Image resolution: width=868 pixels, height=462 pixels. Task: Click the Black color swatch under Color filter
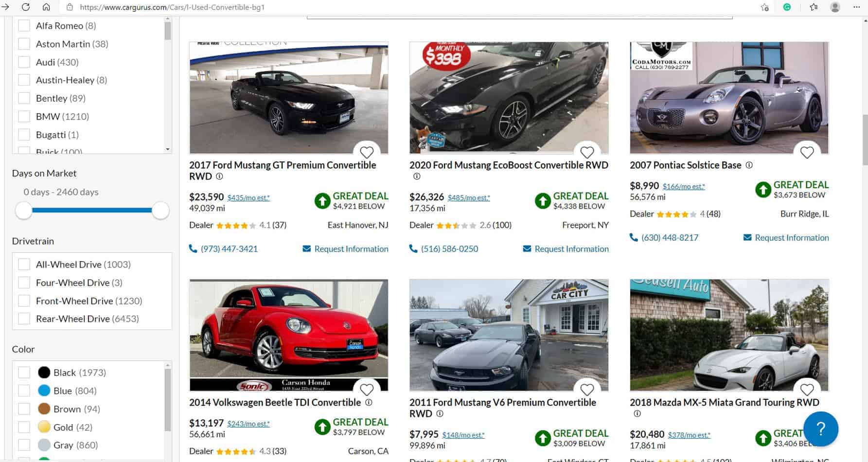44,372
